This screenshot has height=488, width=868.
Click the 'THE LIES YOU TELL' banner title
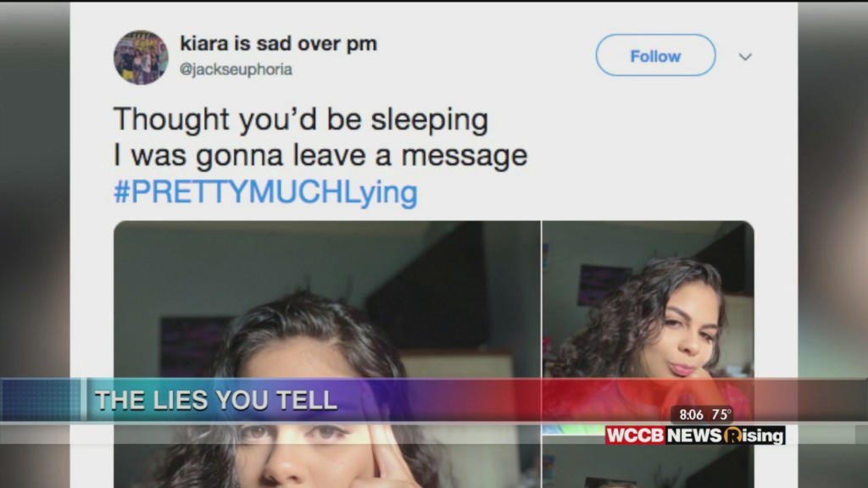(216, 400)
